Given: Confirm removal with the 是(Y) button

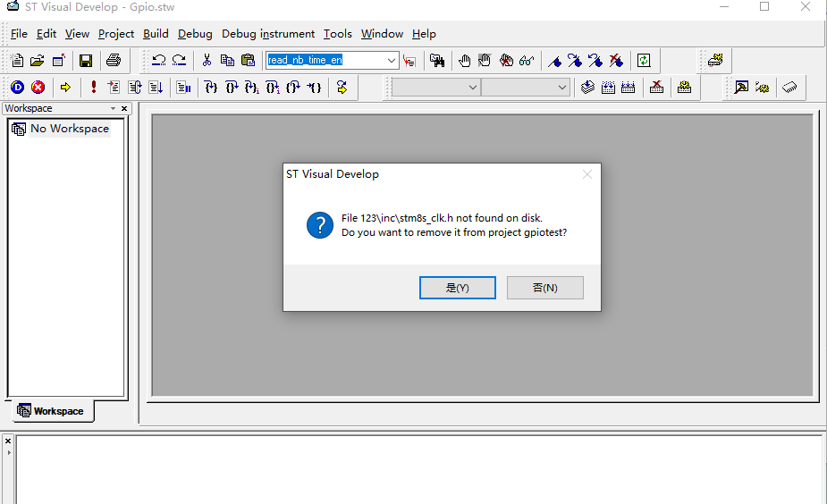Looking at the screenshot, I should click(457, 288).
